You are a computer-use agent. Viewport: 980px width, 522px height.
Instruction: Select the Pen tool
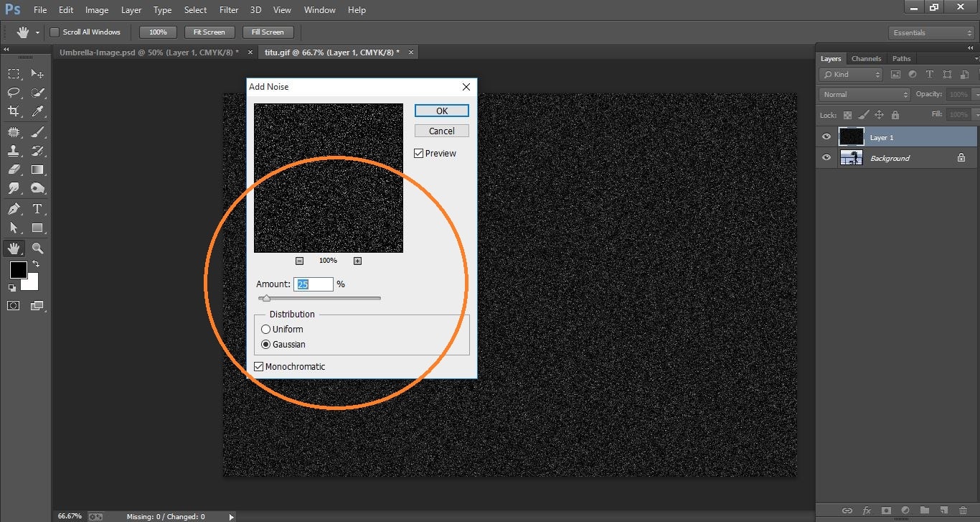pyautogui.click(x=14, y=208)
